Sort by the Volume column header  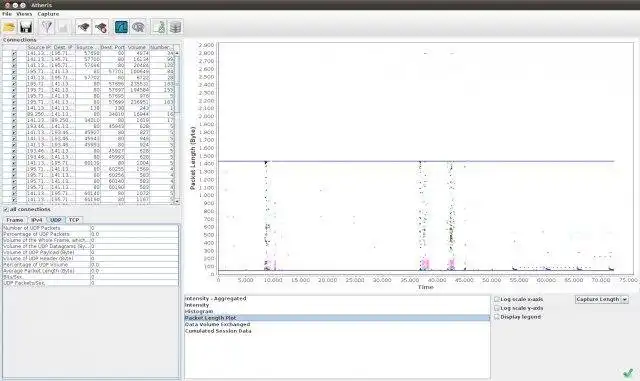[137, 47]
